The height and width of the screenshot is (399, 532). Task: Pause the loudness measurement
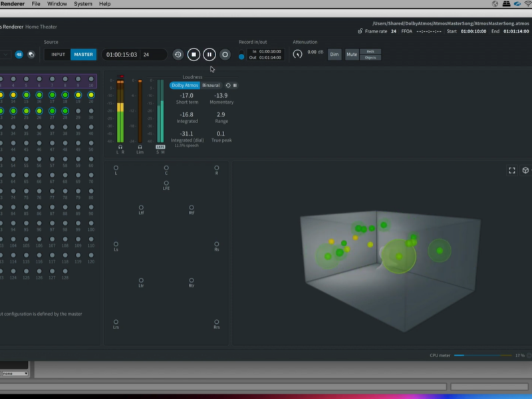[x=235, y=85]
